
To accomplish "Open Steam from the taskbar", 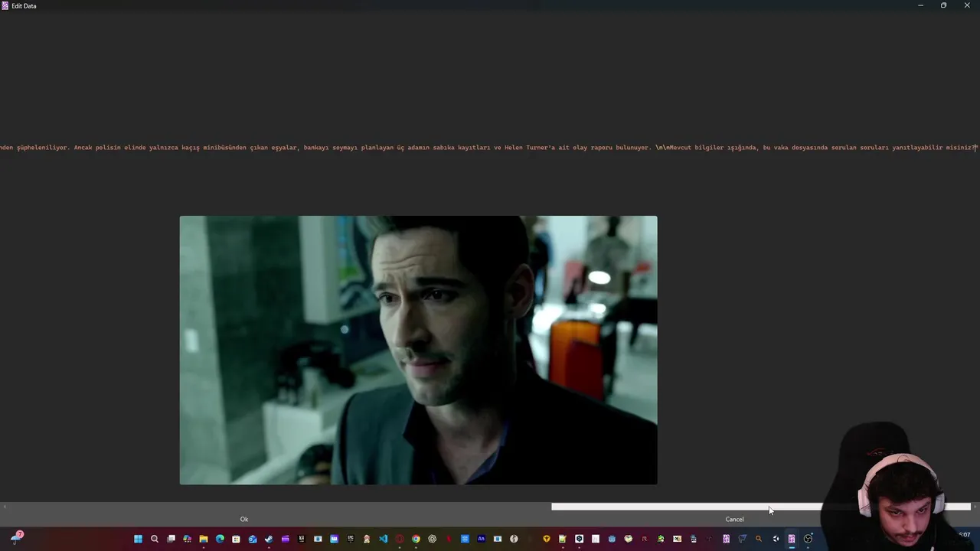I will pos(269,539).
